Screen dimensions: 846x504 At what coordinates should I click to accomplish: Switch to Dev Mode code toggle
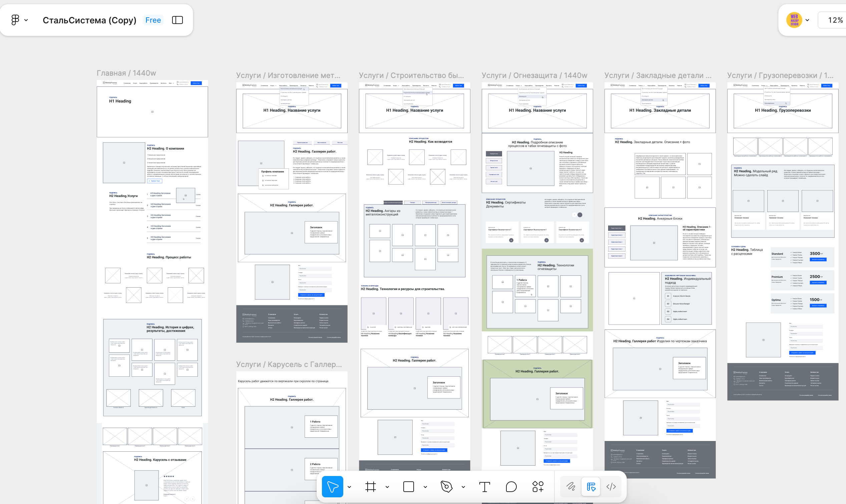[x=611, y=487]
